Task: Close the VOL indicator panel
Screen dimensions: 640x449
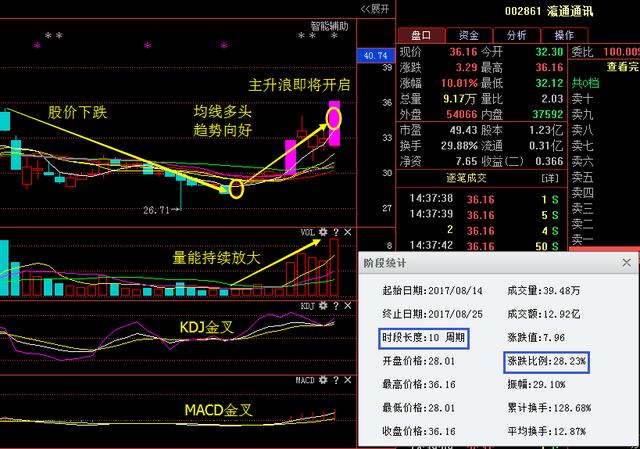Action: 348,231
